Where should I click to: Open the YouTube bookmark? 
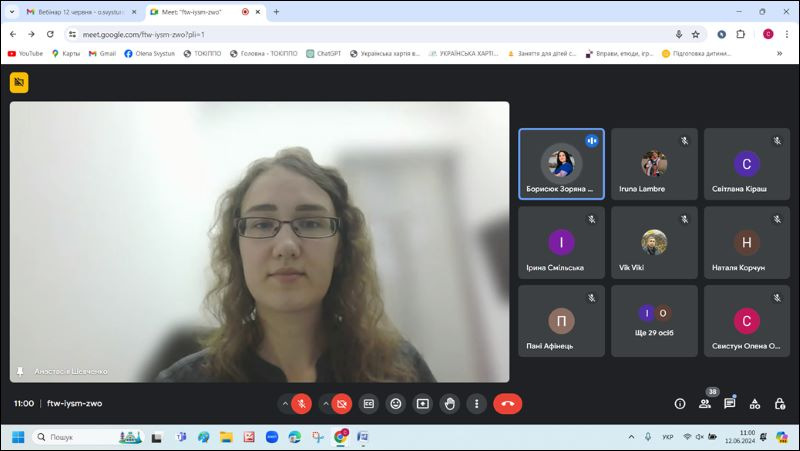click(26, 53)
